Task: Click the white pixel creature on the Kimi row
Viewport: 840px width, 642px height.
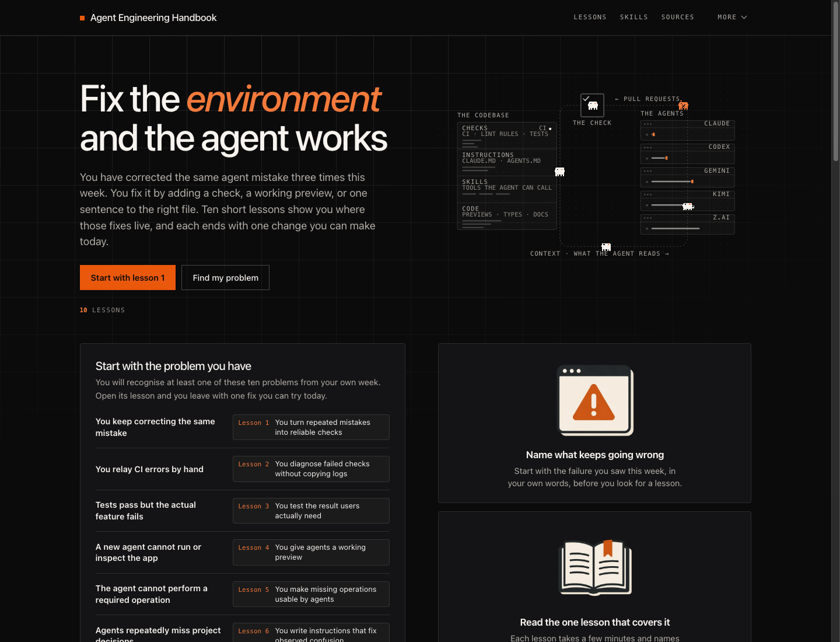Action: [x=688, y=206]
